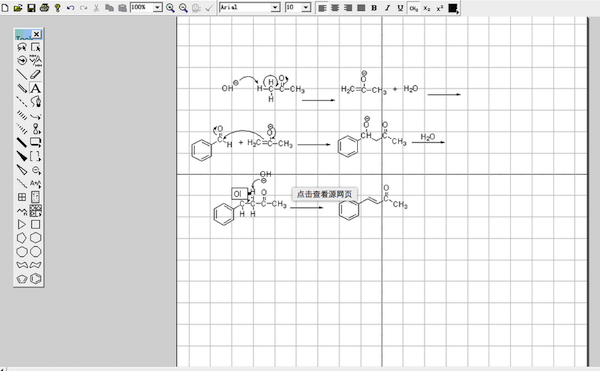This screenshot has width=600, height=371.
Task: Select the Bold Bond tool
Action: [22, 142]
